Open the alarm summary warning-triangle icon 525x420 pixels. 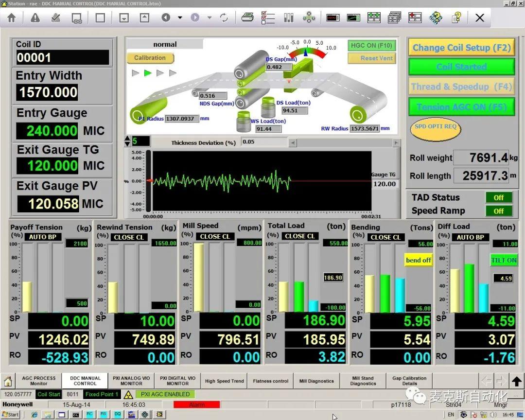coord(35,17)
